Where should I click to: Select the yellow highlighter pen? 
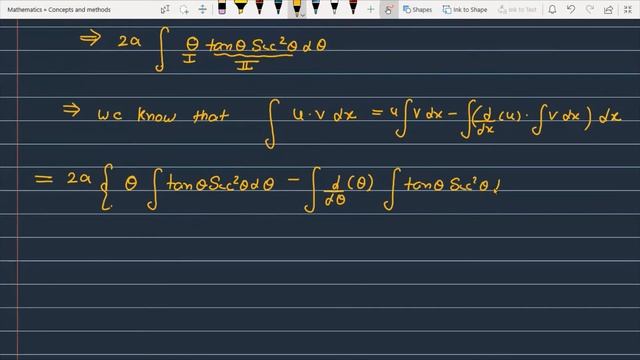240,8
